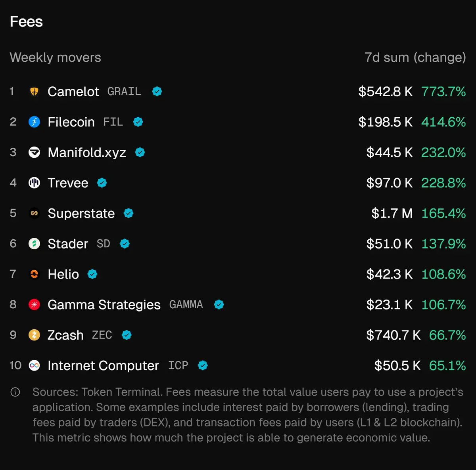
Task: Click the Manifold.xyz logo icon
Action: 35,153
